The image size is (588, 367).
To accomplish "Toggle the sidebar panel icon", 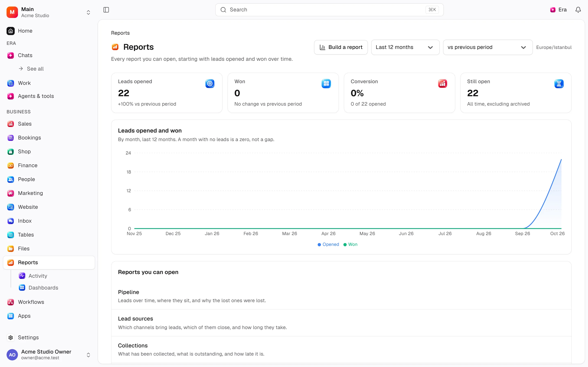I will [106, 10].
